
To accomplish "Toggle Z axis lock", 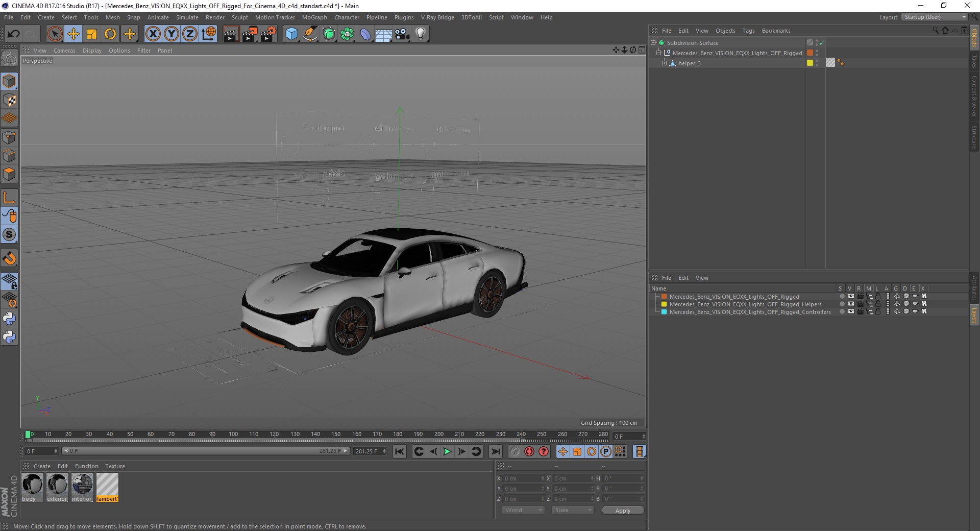I will [x=190, y=34].
